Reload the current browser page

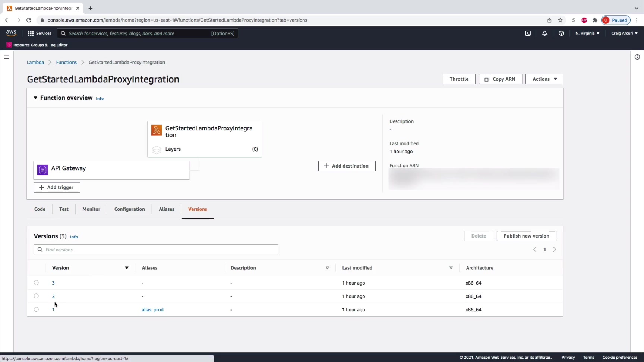click(x=29, y=20)
